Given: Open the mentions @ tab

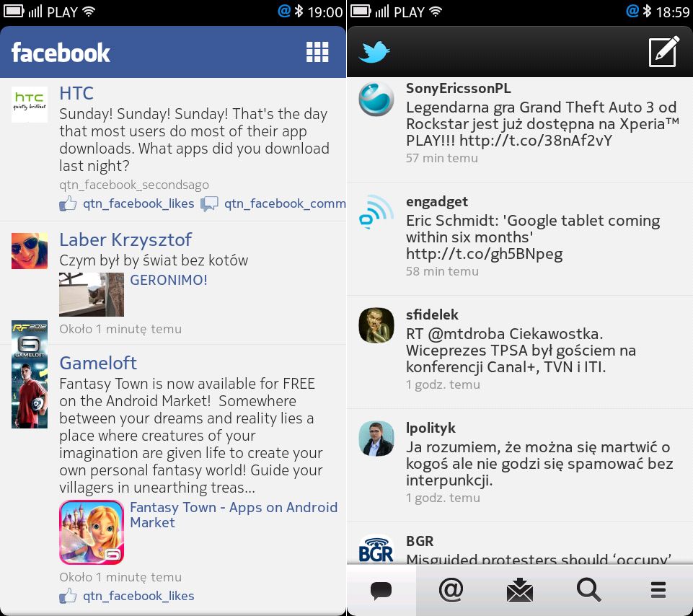Looking at the screenshot, I should pyautogui.click(x=451, y=589).
